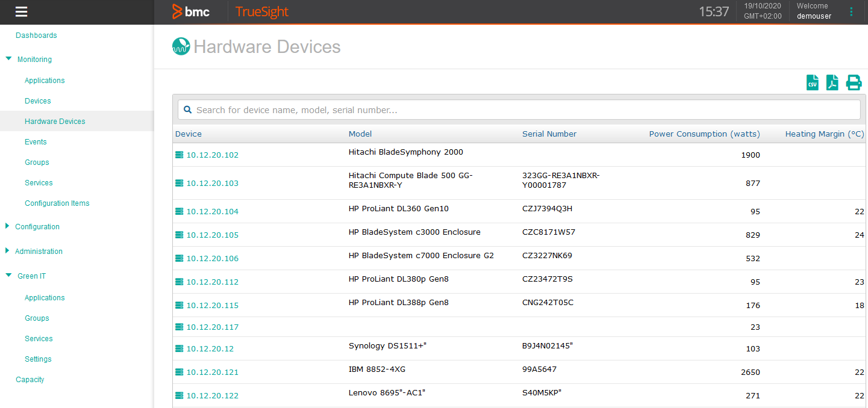This screenshot has width=868, height=408.
Task: Open device link 10.12.20.106
Action: [x=213, y=259]
